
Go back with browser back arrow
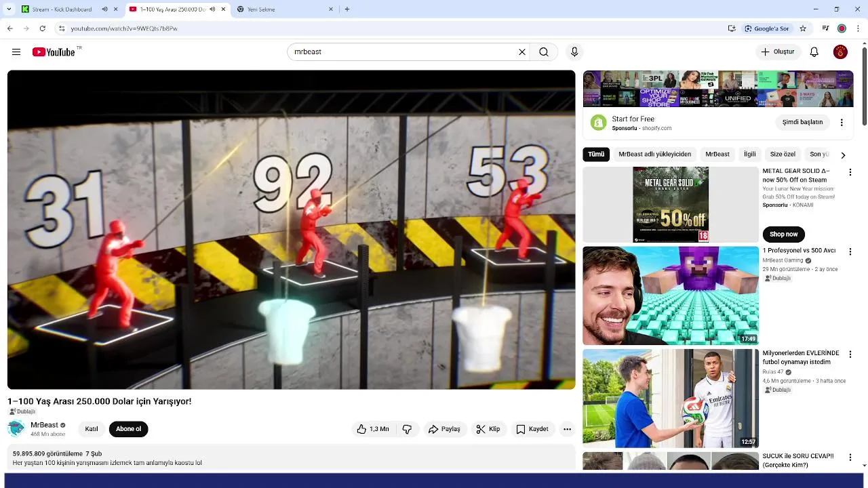click(9, 28)
